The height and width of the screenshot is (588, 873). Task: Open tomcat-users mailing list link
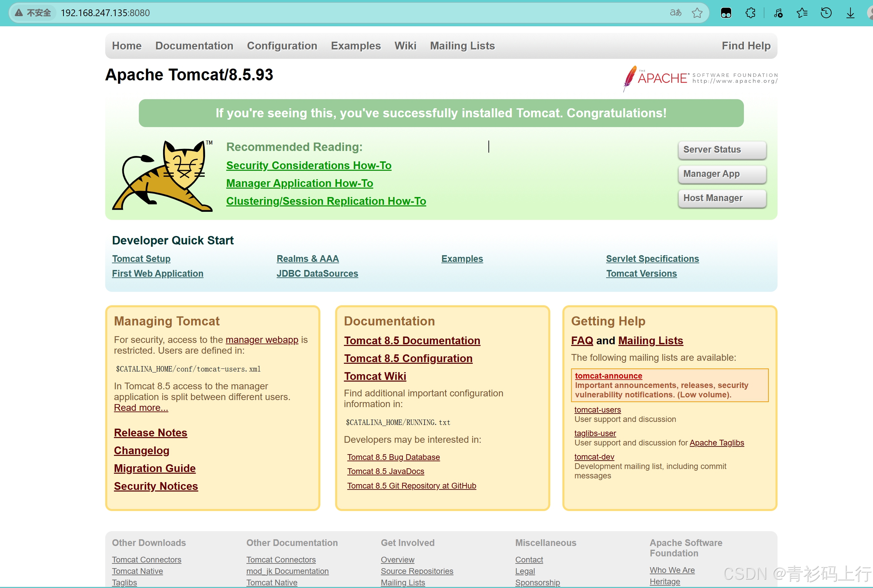(x=597, y=410)
